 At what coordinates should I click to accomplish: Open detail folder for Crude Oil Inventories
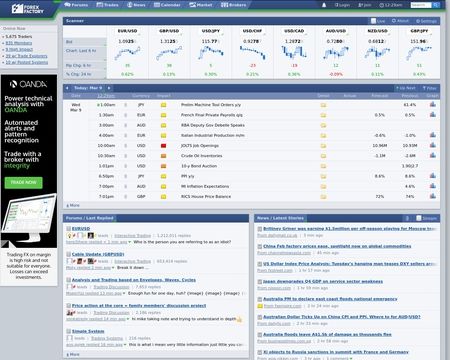coord(323,156)
